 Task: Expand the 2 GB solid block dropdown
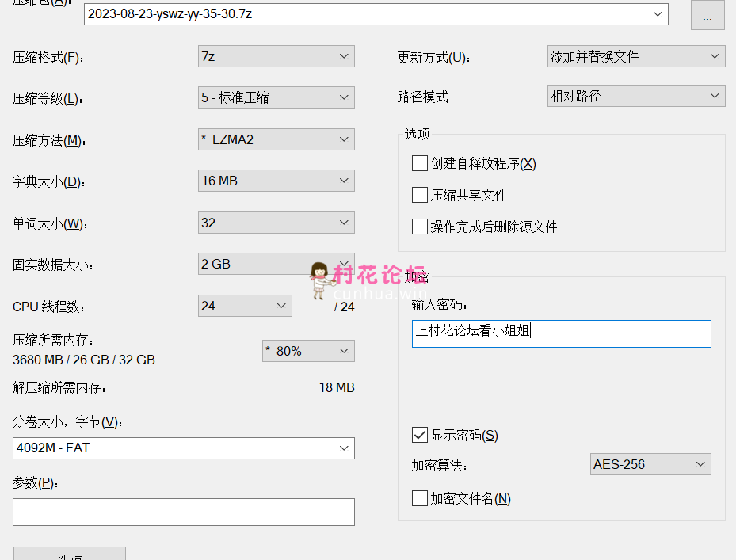276,264
